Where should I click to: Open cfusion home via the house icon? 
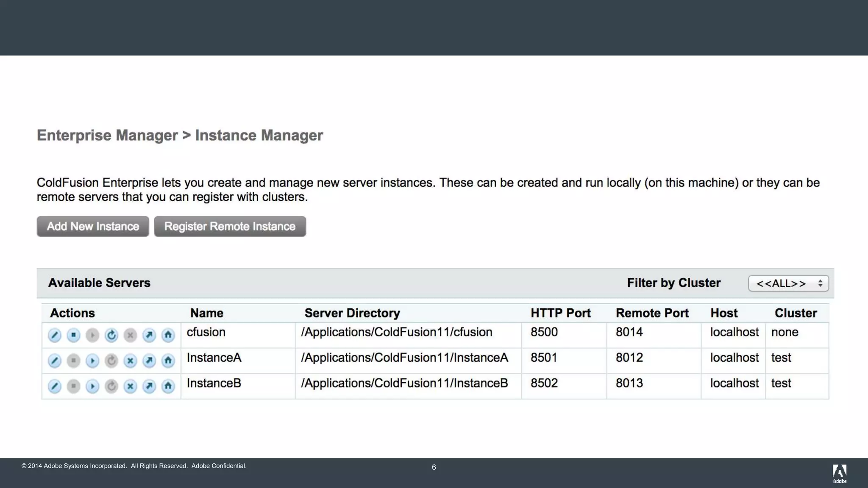pos(168,335)
